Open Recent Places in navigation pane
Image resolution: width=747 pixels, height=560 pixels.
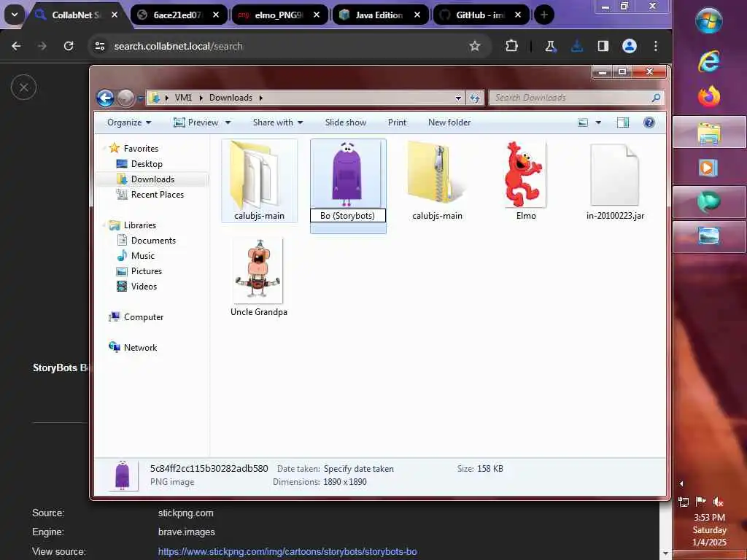158,194
